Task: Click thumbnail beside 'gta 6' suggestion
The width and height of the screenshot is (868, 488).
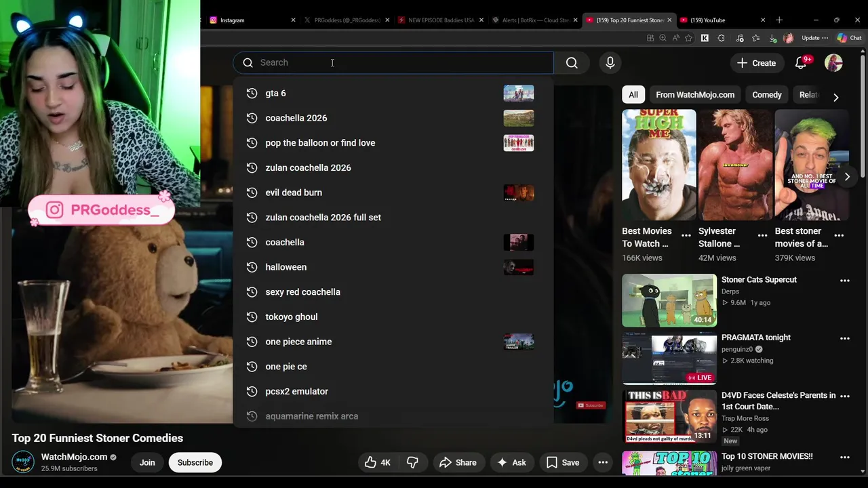Action: tap(519, 93)
